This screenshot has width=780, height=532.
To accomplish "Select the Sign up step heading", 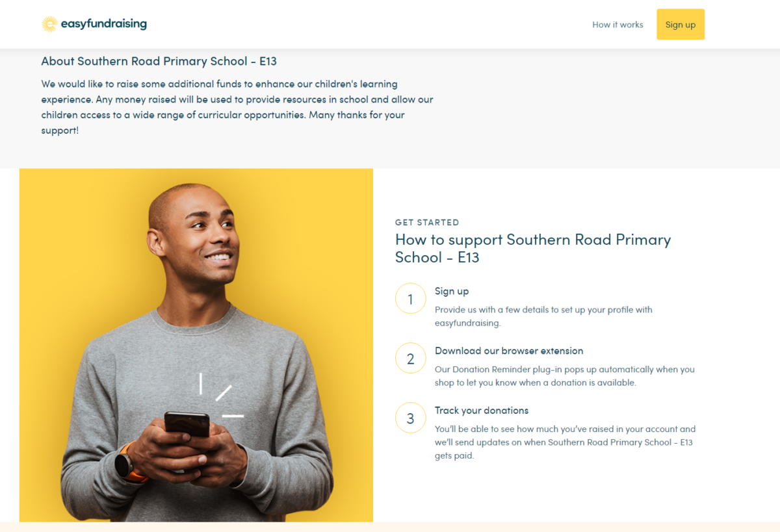I will click(452, 291).
